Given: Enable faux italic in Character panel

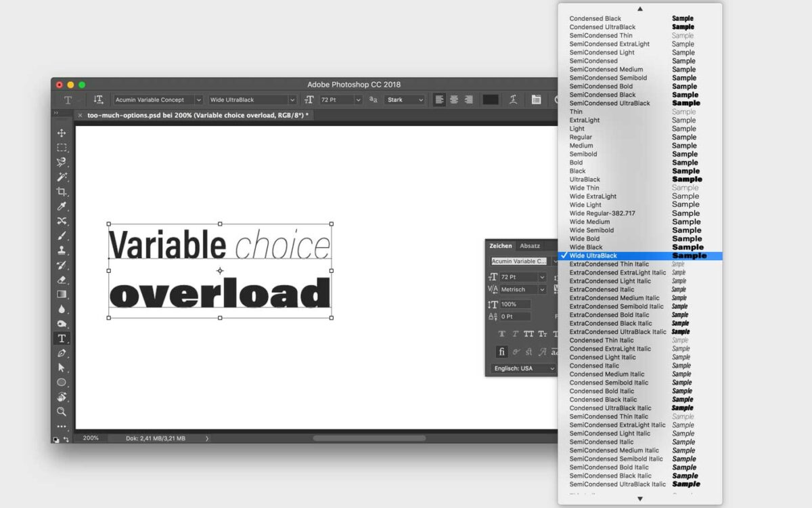Looking at the screenshot, I should click(516, 333).
